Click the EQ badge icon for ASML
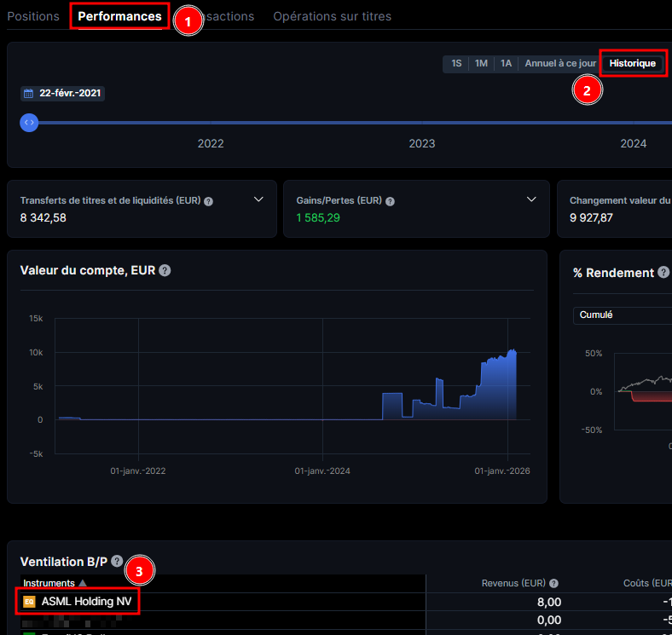The image size is (672, 635). point(29,602)
